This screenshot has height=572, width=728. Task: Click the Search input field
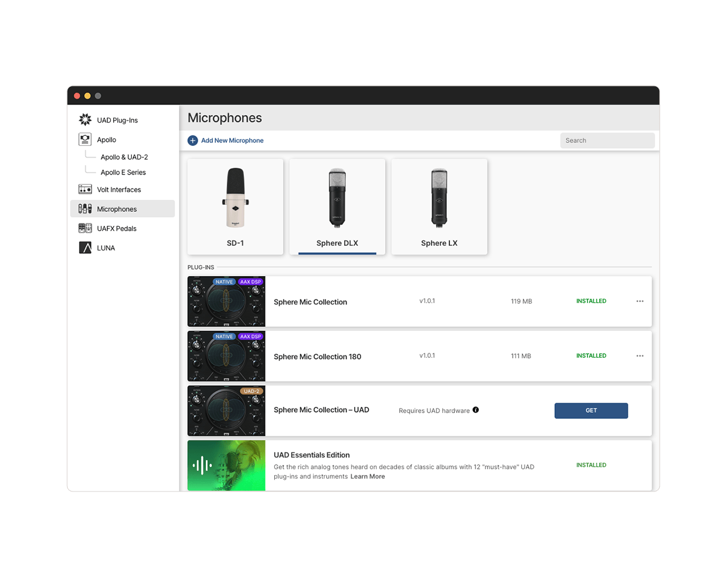click(x=607, y=141)
